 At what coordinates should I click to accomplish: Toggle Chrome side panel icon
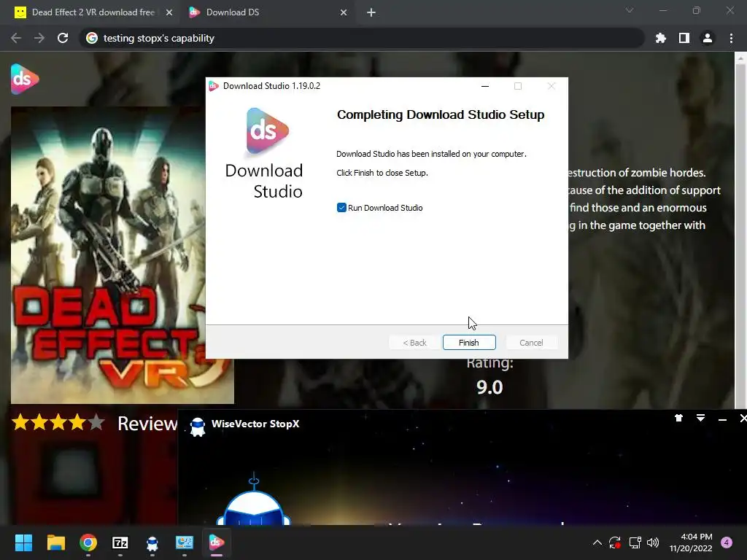pyautogui.click(x=684, y=38)
